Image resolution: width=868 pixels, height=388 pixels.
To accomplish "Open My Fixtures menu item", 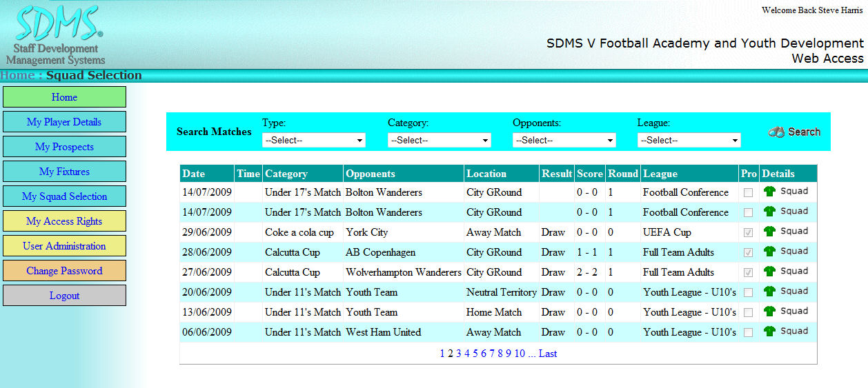I will pyautogui.click(x=64, y=172).
